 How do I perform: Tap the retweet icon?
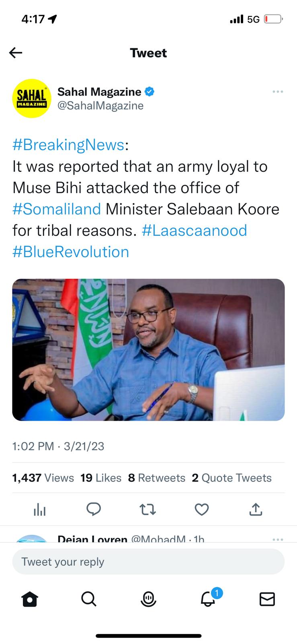(x=147, y=510)
